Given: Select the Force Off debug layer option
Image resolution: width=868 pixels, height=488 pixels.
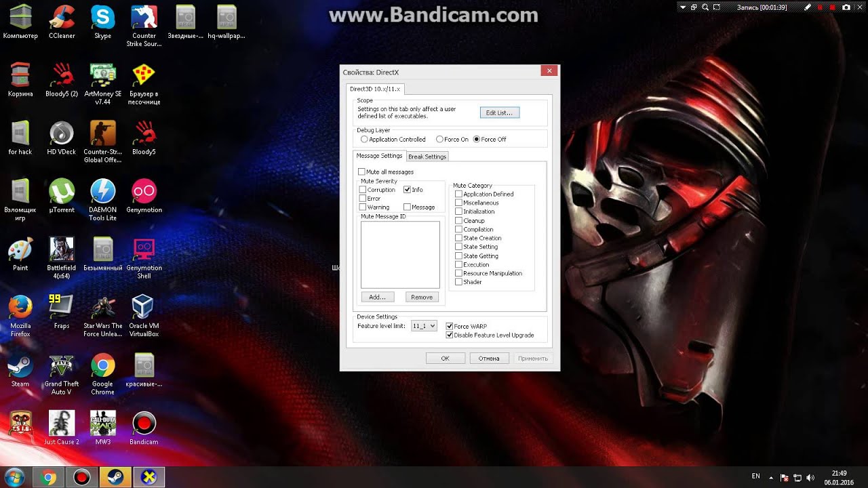Looking at the screenshot, I should click(x=477, y=140).
